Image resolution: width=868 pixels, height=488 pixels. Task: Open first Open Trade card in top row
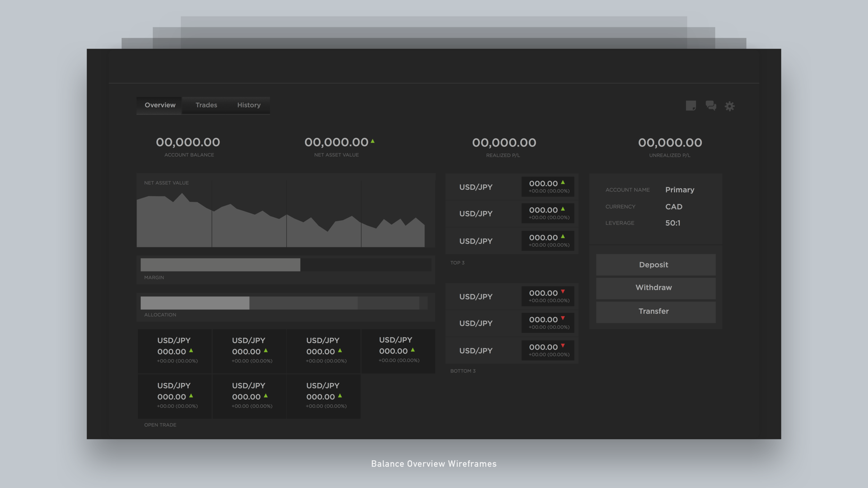(x=175, y=351)
